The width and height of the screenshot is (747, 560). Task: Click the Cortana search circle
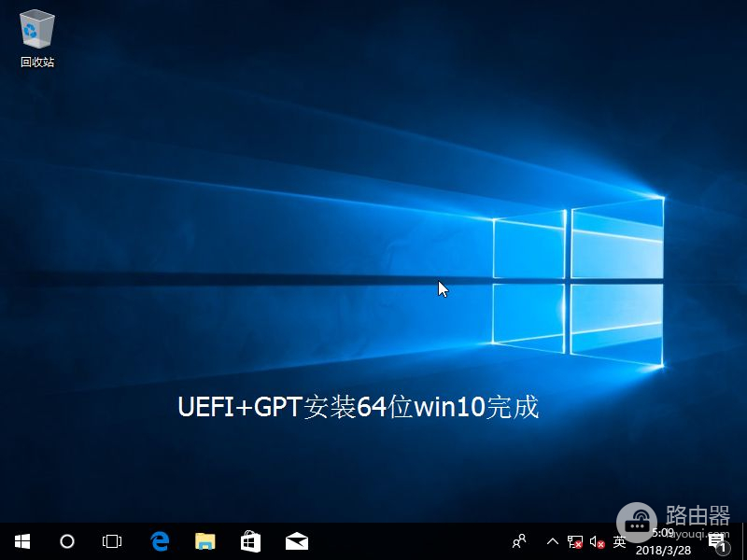point(67,541)
